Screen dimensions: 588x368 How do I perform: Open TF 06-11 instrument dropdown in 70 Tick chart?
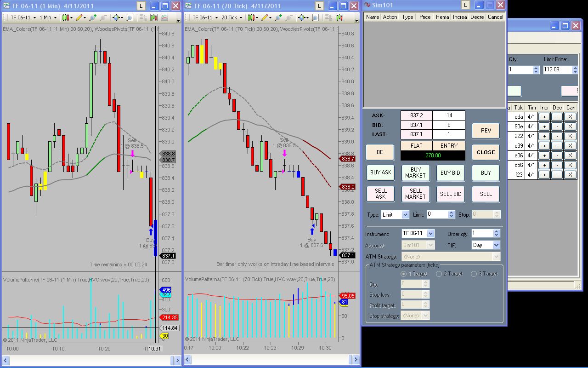[205, 17]
